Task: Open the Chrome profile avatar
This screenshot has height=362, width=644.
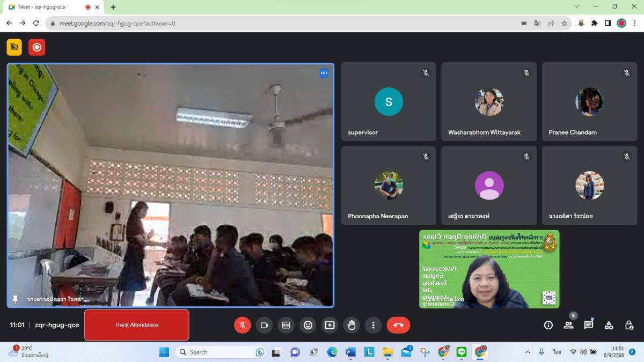Action: click(621, 23)
